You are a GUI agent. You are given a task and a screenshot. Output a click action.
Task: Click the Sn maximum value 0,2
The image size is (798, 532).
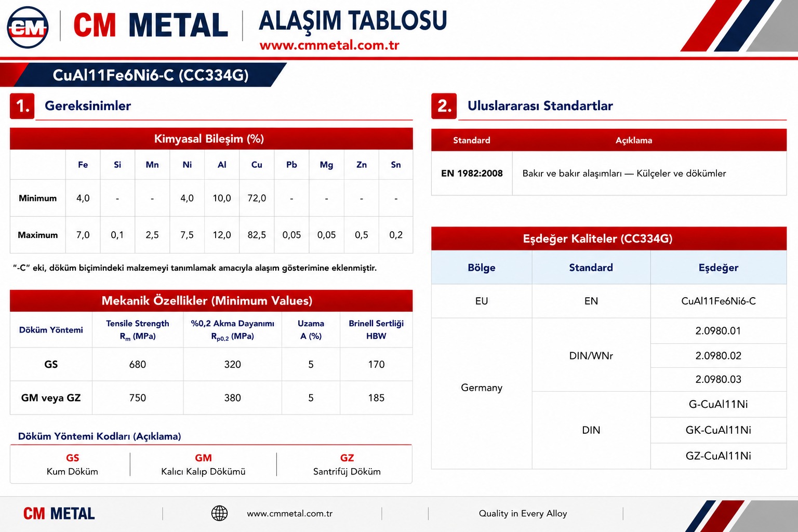point(396,235)
